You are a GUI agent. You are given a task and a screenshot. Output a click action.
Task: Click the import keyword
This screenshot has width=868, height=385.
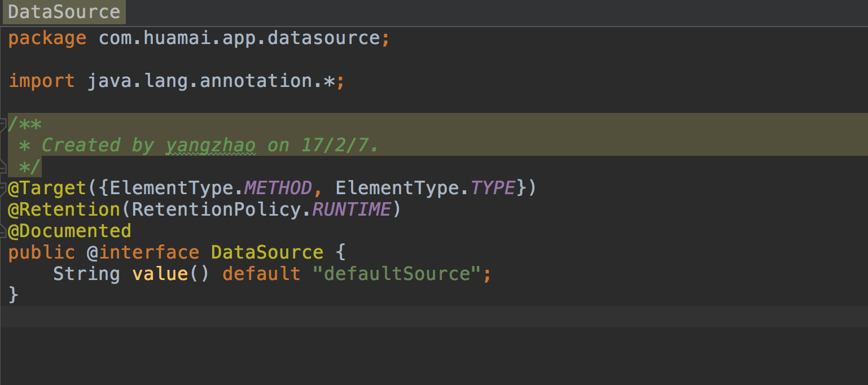click(x=42, y=81)
